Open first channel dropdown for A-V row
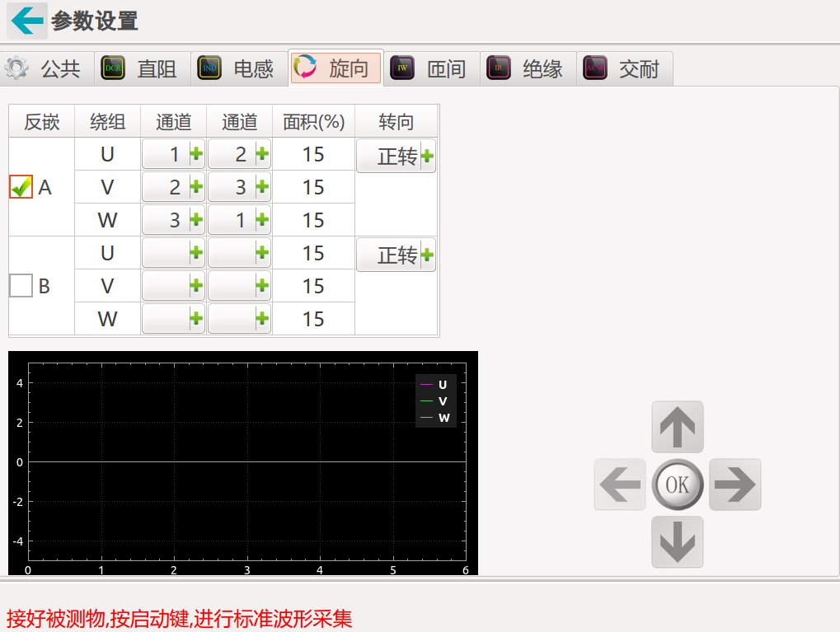The height and width of the screenshot is (632, 840). pos(174,187)
